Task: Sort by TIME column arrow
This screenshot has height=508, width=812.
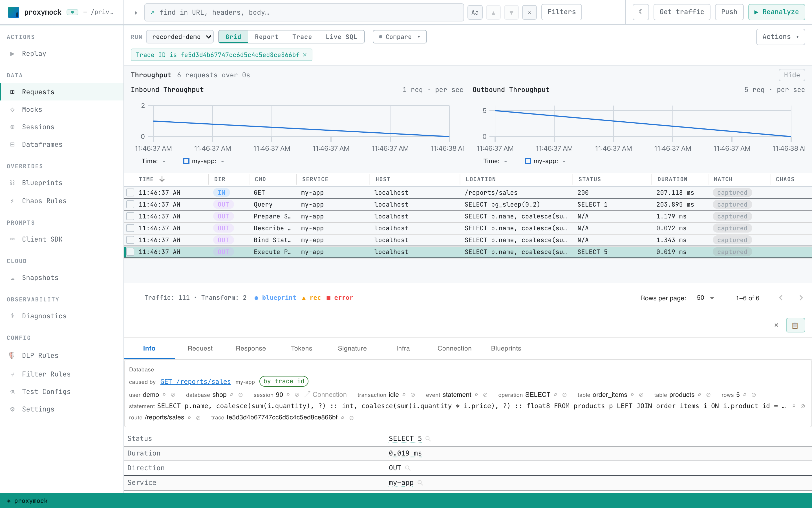Action: (x=162, y=179)
